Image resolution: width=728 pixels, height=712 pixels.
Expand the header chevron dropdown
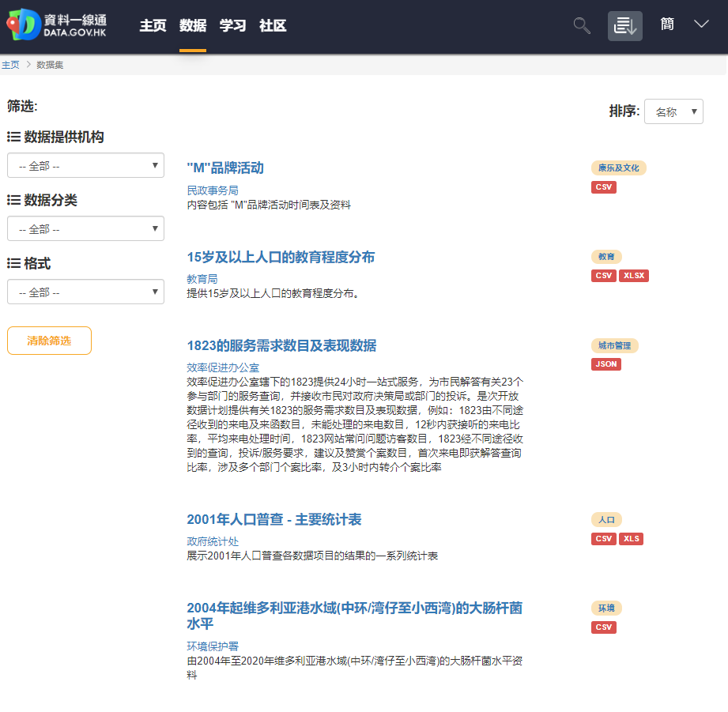[x=701, y=24]
